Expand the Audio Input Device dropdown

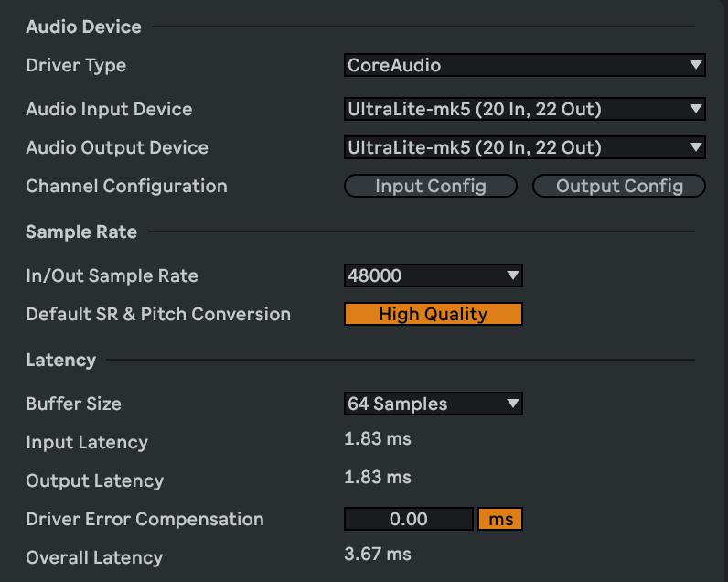(524, 109)
